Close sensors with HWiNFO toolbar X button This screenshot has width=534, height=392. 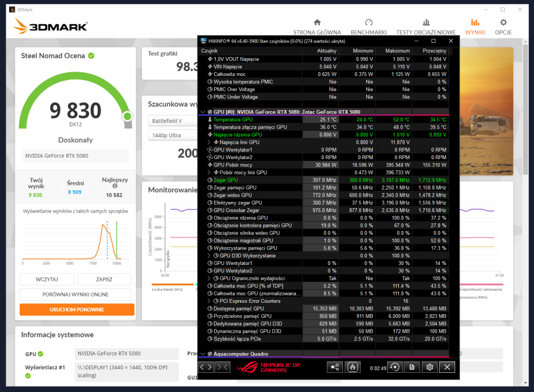(447, 367)
